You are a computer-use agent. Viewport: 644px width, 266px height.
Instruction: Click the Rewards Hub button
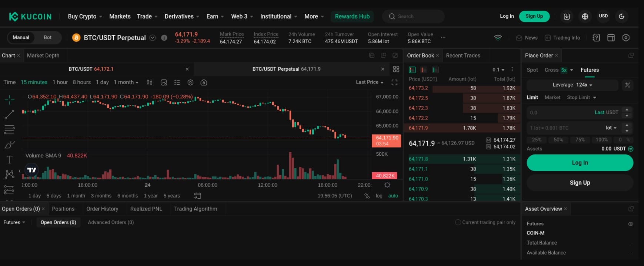(x=352, y=16)
